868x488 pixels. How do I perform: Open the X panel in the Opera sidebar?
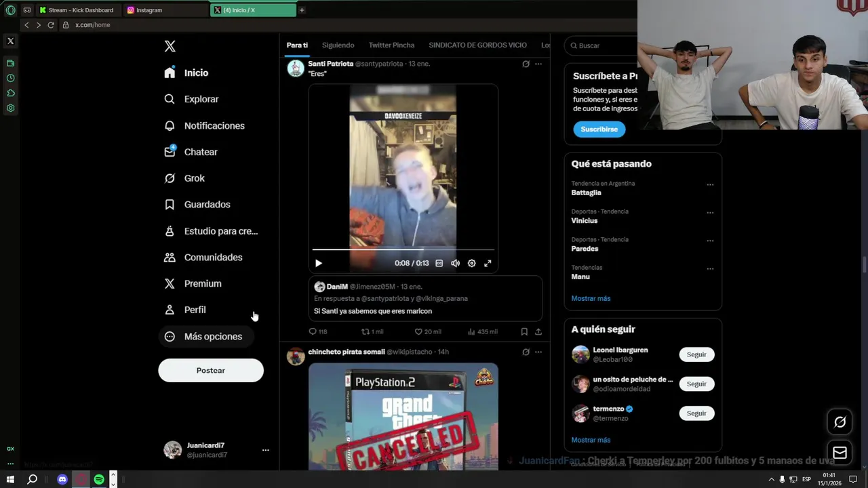point(10,41)
